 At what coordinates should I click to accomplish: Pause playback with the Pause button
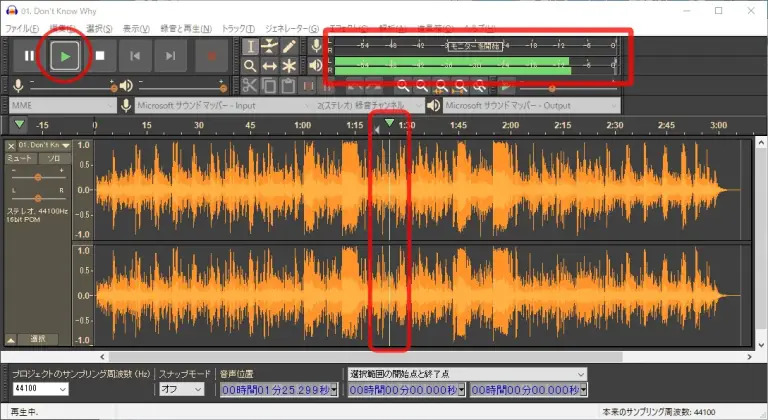[29, 56]
